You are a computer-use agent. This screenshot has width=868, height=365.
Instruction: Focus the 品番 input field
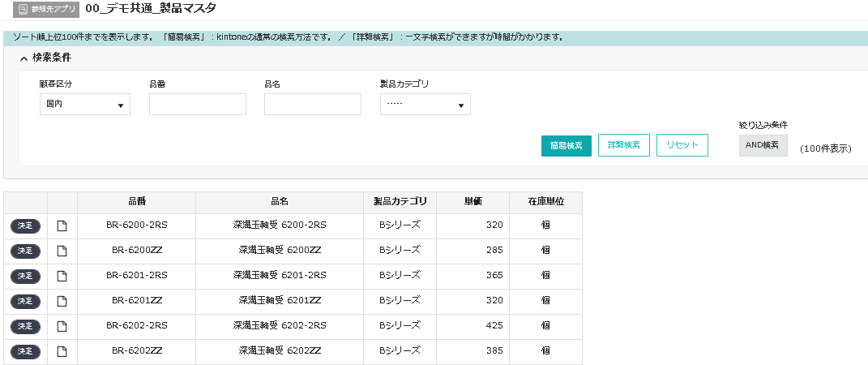pyautogui.click(x=197, y=105)
